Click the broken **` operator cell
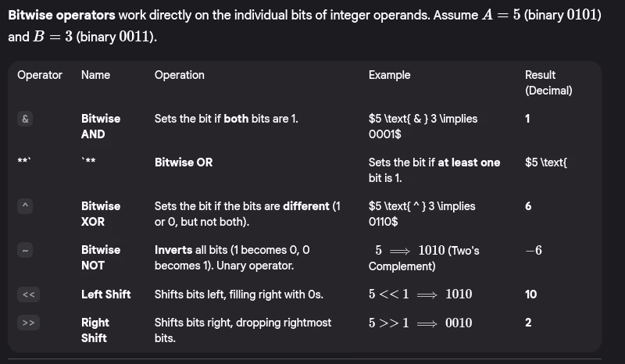Image resolution: width=625 pixels, height=364 pixels. point(25,162)
